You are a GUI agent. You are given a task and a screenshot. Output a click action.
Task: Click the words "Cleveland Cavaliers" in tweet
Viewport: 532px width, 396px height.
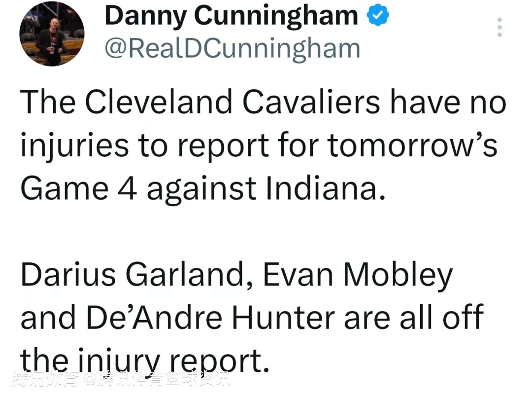233,102
